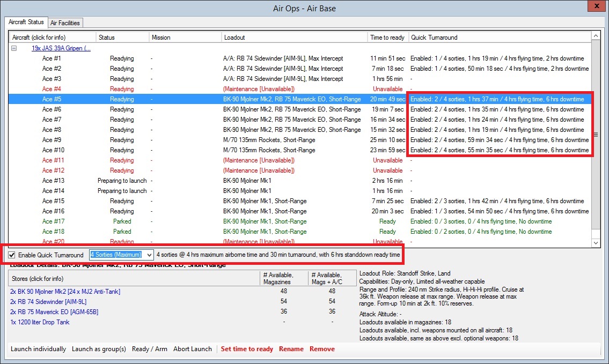Click Launch as group(s)
Image resolution: width=609 pixels, height=364 pixels.
99,349
